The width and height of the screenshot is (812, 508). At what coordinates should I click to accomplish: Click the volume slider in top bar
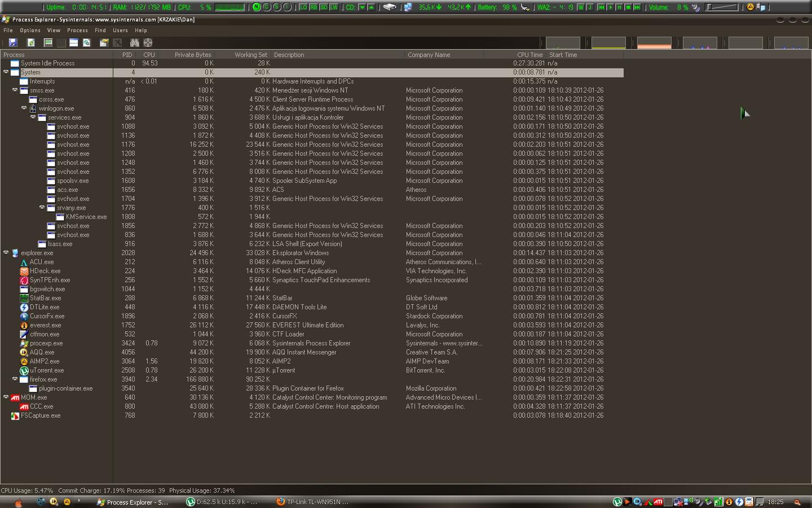pyautogui.click(x=722, y=7)
